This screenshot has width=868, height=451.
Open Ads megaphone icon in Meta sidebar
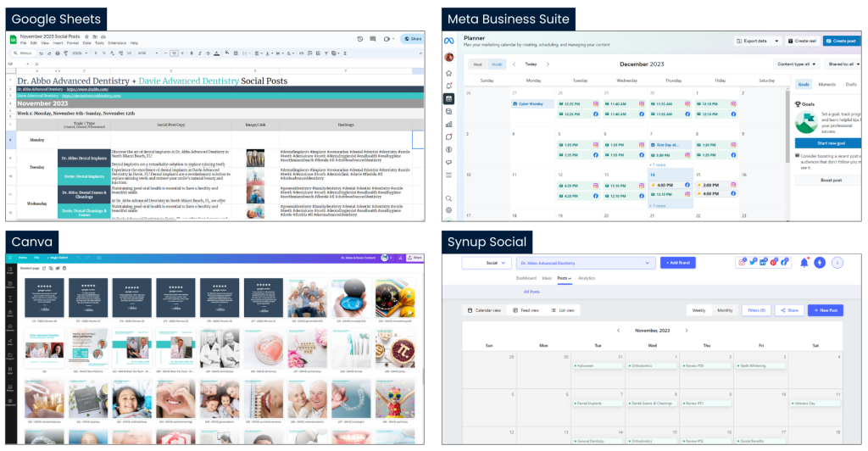pyautogui.click(x=449, y=162)
